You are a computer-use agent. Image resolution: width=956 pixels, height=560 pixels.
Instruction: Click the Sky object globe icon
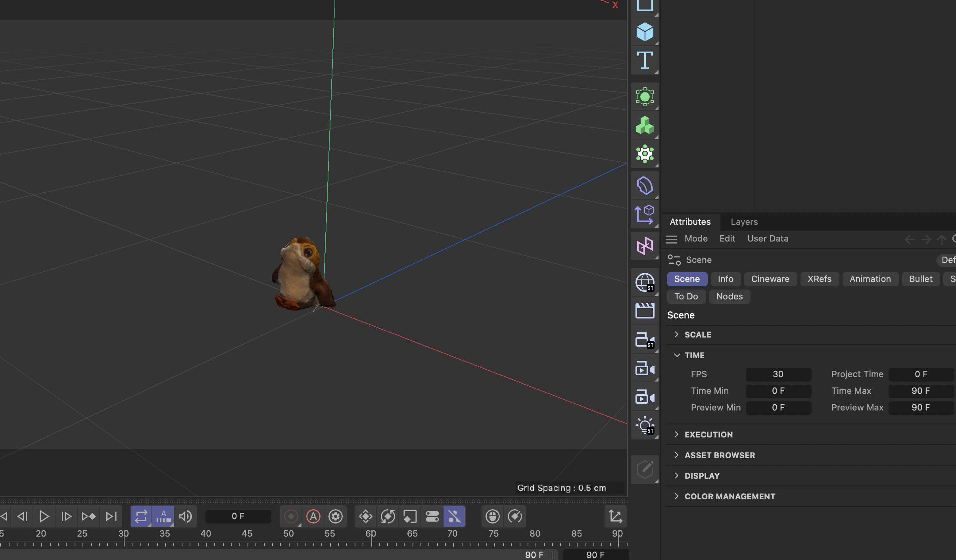tap(644, 282)
